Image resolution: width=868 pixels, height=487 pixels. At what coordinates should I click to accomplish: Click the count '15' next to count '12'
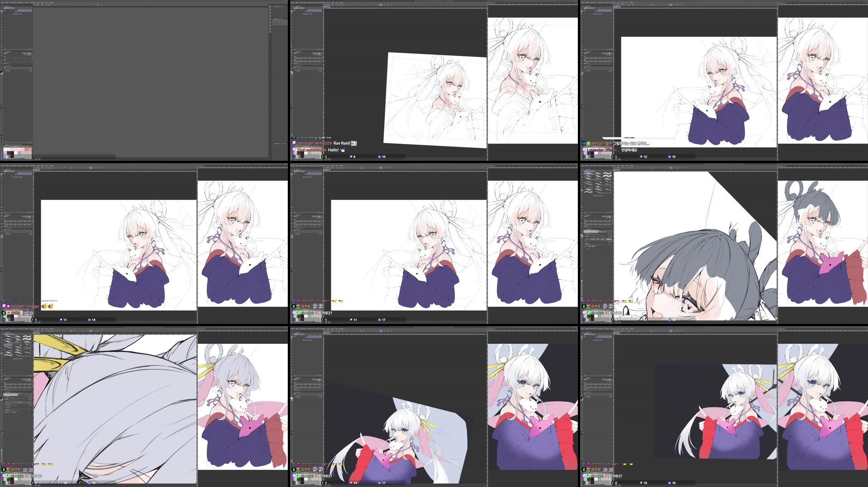coord(674,157)
